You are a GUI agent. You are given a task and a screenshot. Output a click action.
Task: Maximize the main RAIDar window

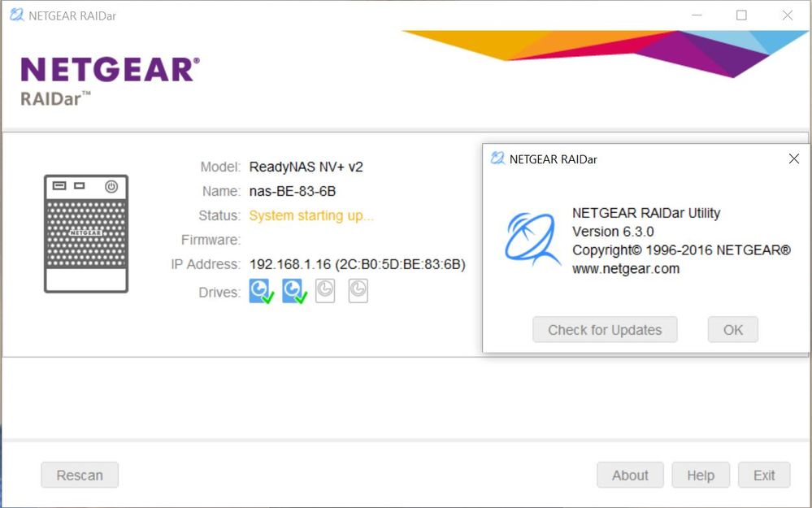tap(741, 15)
